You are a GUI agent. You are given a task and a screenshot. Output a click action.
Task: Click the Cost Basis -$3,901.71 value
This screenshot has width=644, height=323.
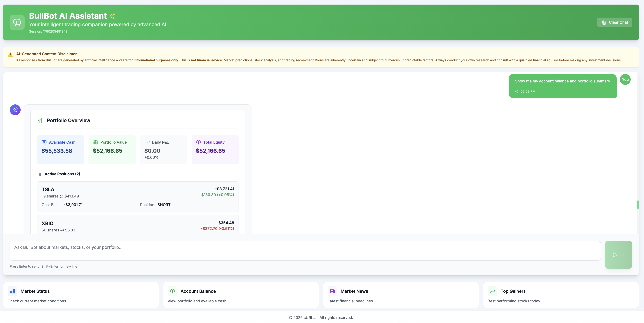pos(73,205)
